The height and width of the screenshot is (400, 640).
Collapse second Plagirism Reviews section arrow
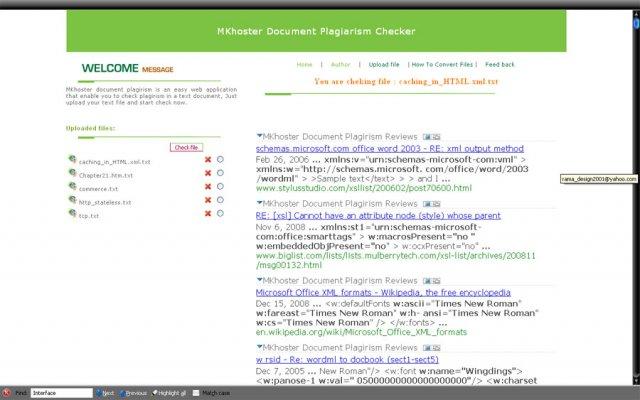tap(260, 202)
